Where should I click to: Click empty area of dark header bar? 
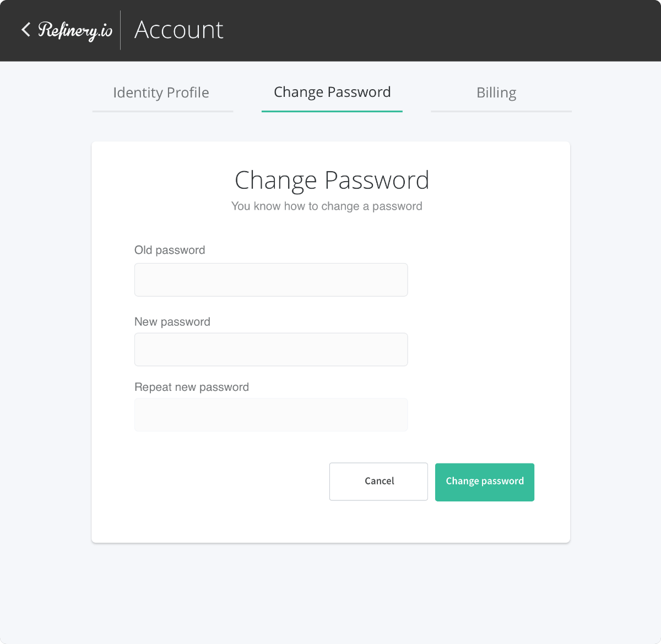(441, 30)
